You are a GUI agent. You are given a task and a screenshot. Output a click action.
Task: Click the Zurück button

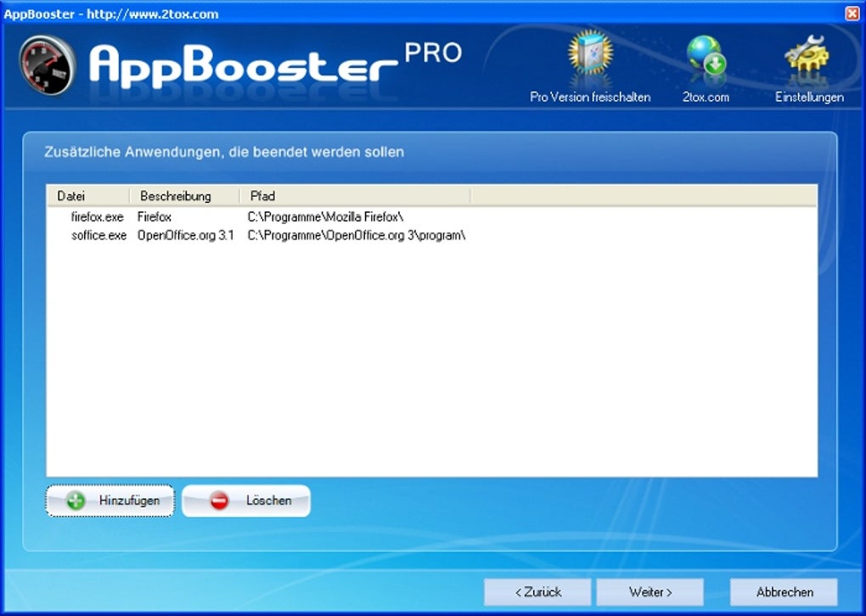[x=538, y=591]
